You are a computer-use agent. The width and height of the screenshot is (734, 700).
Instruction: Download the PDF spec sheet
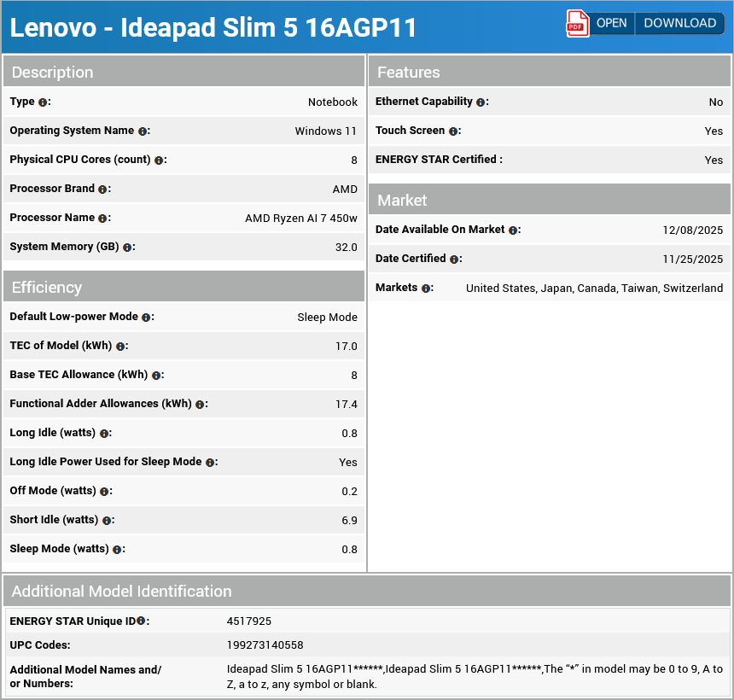coord(679,23)
